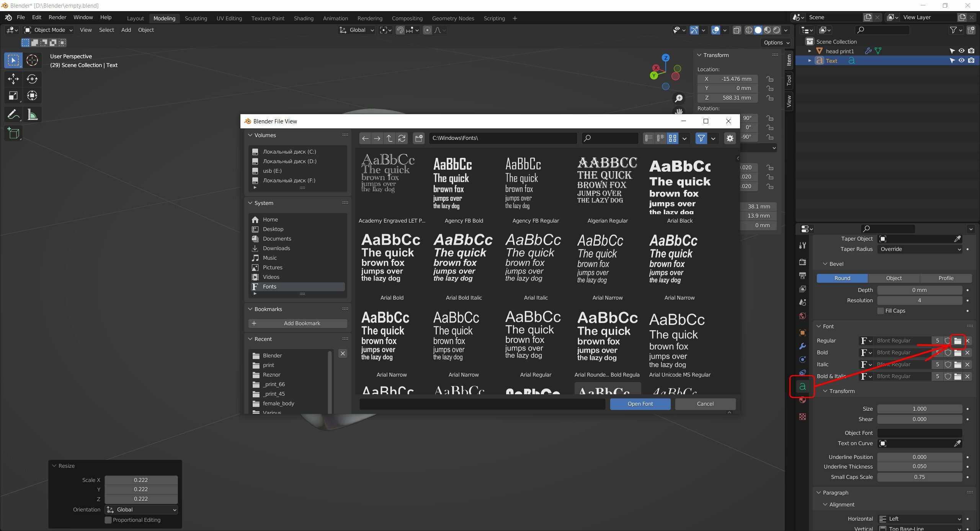Image resolution: width=980 pixels, height=531 pixels.
Task: Go to parent directory in File View
Action: (x=389, y=138)
